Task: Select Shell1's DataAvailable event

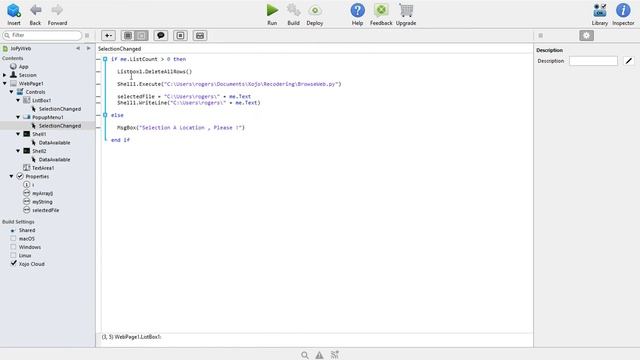Action: pos(54,142)
